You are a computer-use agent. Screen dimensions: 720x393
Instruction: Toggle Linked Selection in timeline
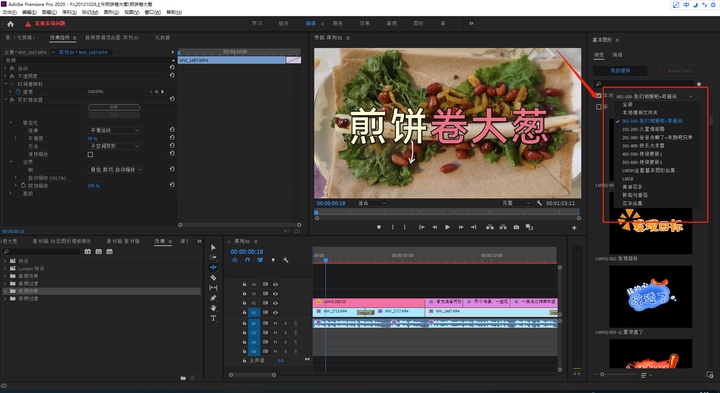(260, 260)
